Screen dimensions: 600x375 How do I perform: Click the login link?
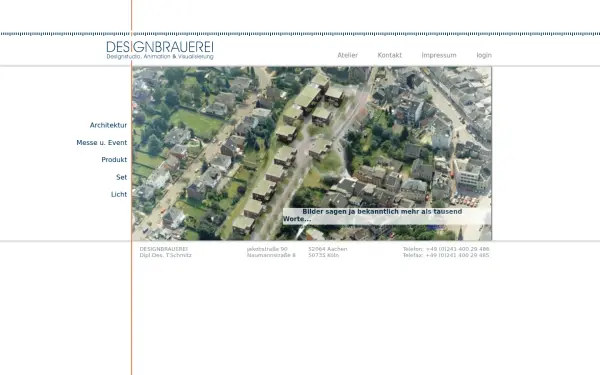tap(484, 55)
